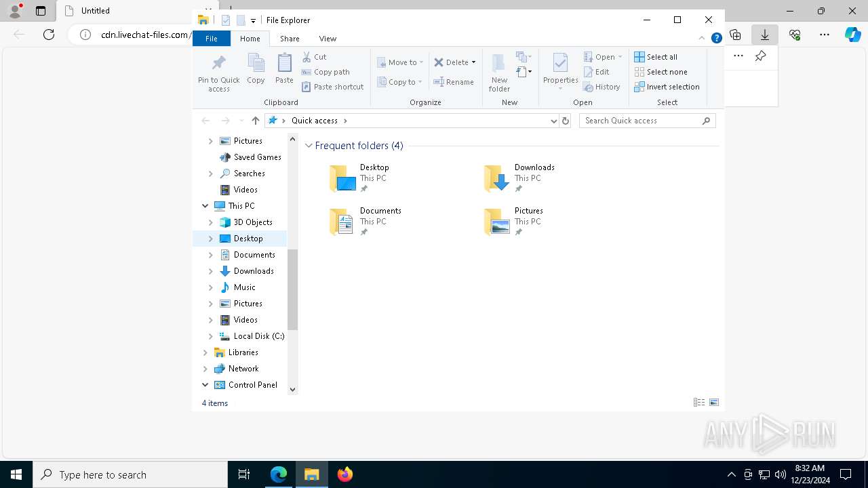Click the Delete X icon
This screenshot has height=488, width=868.
pyautogui.click(x=439, y=62)
